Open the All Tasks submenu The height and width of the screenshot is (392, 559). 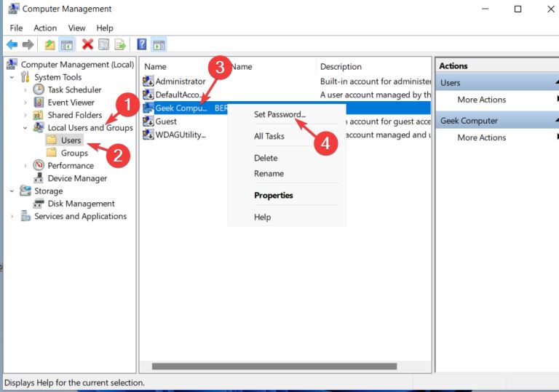[269, 136]
